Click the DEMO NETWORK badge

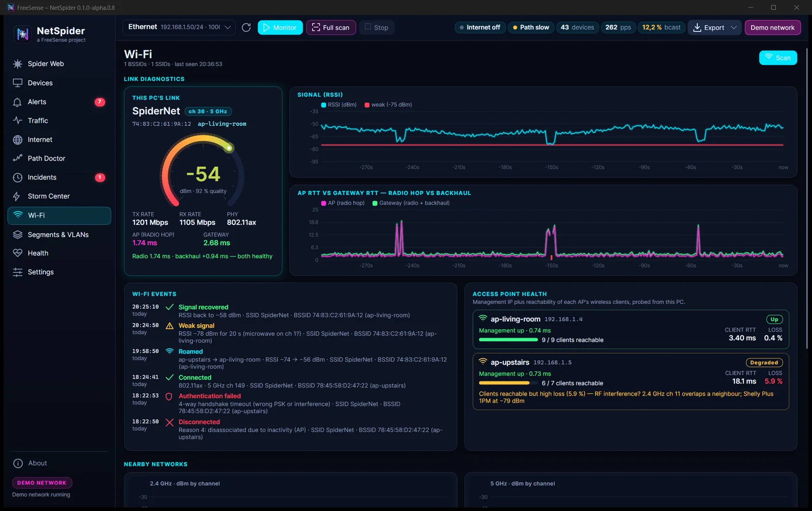(42, 483)
